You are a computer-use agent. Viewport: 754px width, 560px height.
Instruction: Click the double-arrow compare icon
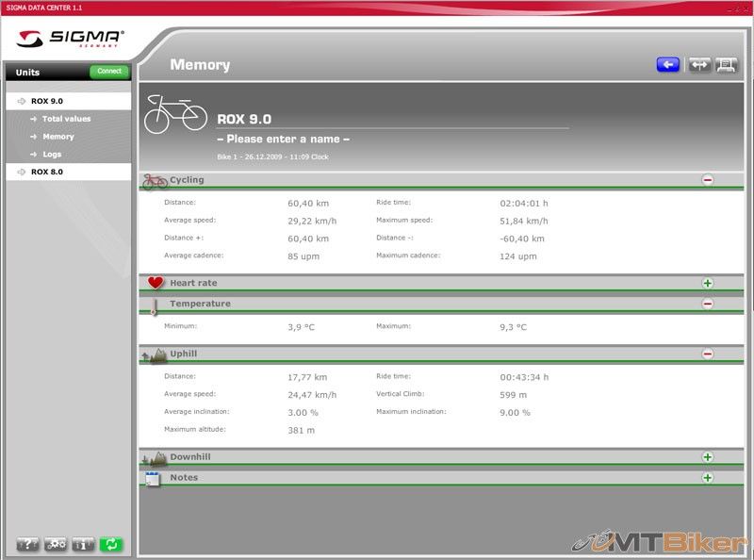click(x=698, y=65)
